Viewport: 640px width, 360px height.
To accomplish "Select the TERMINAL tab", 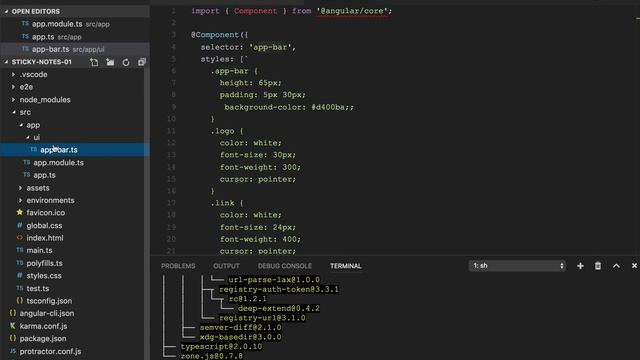I will (x=346, y=266).
